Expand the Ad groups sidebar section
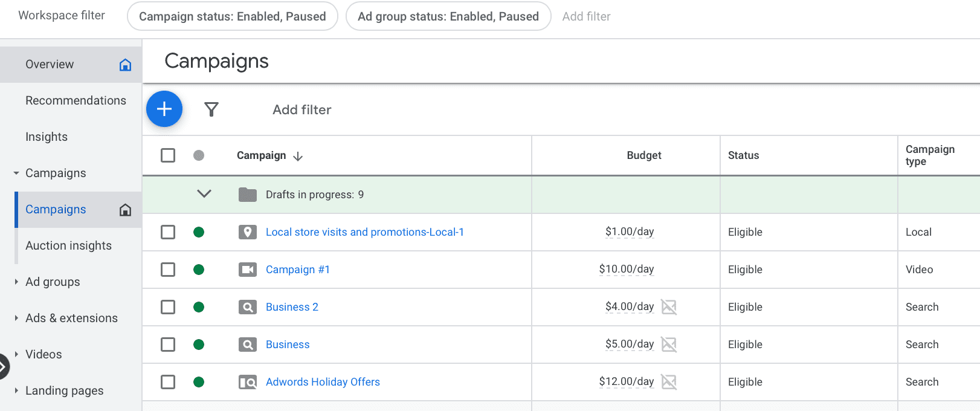This screenshot has width=980, height=411. 16,282
